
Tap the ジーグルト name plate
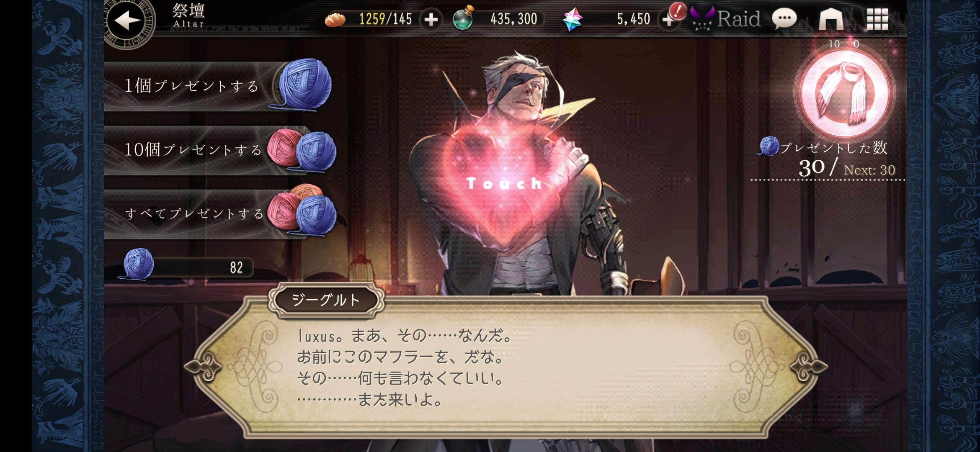pos(326,300)
